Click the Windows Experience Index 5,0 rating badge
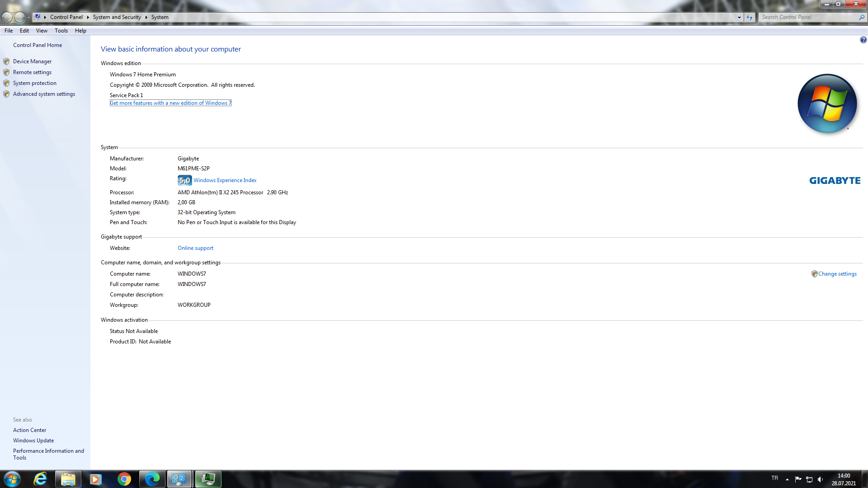 tap(184, 180)
